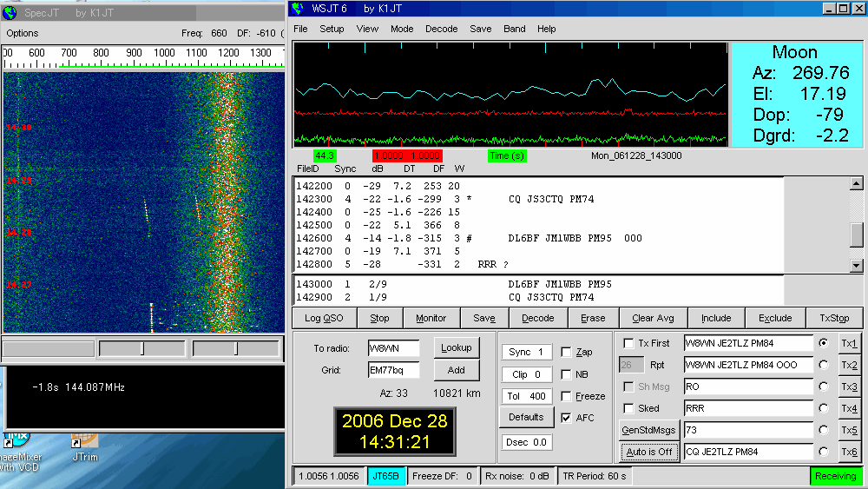Image resolution: width=868 pixels, height=489 pixels.
Task: Open the Band menu
Action: (x=515, y=29)
